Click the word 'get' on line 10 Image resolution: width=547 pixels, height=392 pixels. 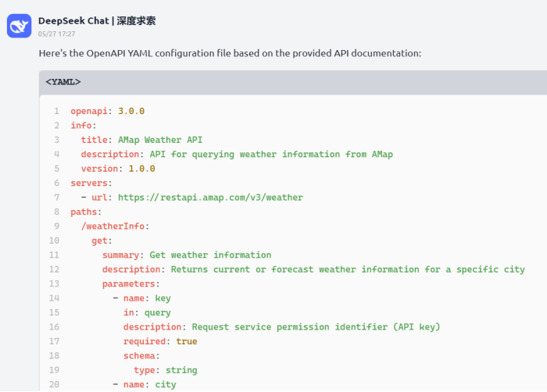click(99, 241)
